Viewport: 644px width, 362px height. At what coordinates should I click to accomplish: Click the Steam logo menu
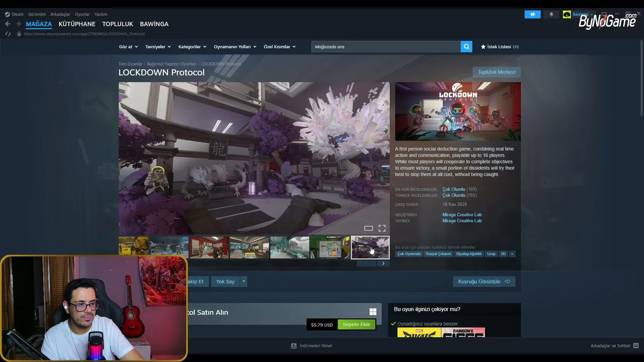tap(14, 14)
